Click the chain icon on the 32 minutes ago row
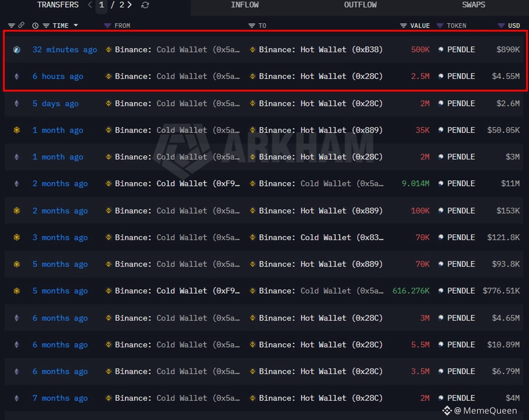The height and width of the screenshot is (420, 529). click(x=17, y=50)
